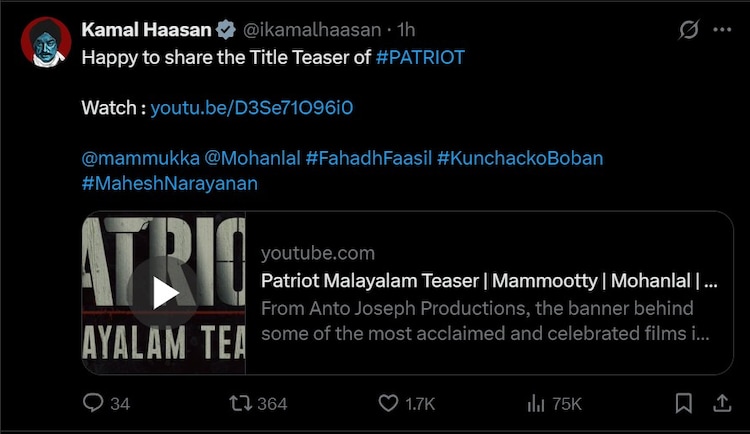Open Patriot Malayalam Teaser card title

tap(488, 281)
